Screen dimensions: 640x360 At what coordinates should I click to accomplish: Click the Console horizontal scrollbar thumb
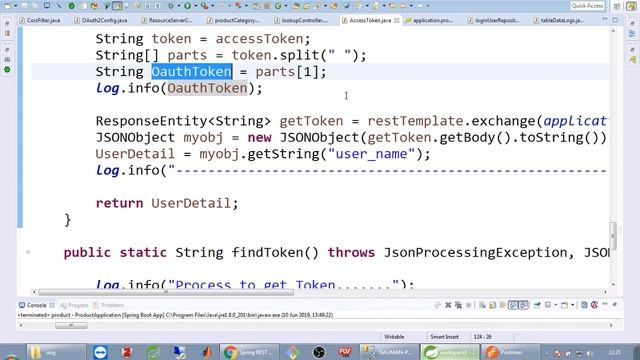71,325
